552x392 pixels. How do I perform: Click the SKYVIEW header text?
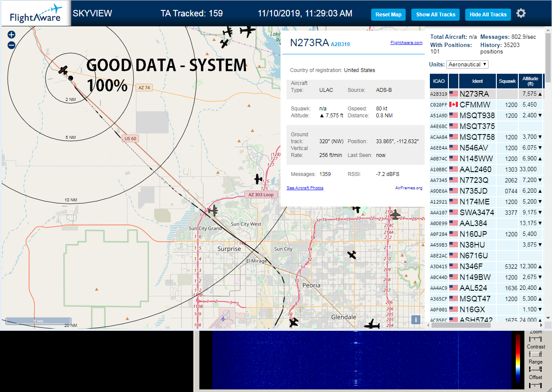pyautogui.click(x=92, y=13)
